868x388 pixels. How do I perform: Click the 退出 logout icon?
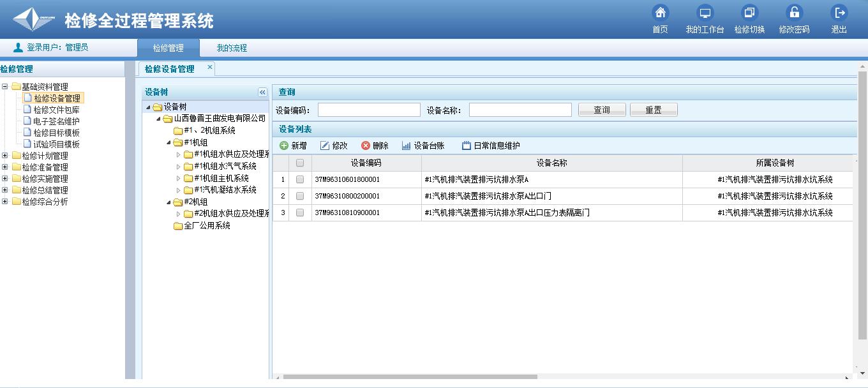839,13
